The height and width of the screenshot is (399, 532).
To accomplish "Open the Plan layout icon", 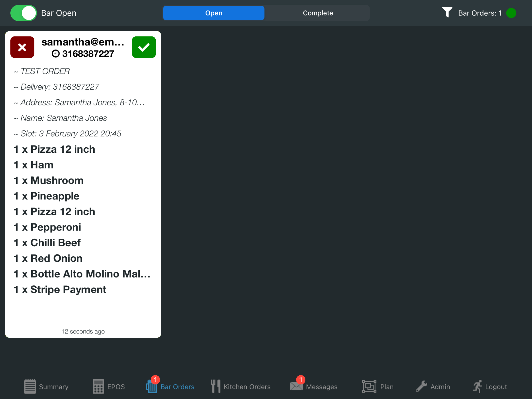I will coord(369,386).
